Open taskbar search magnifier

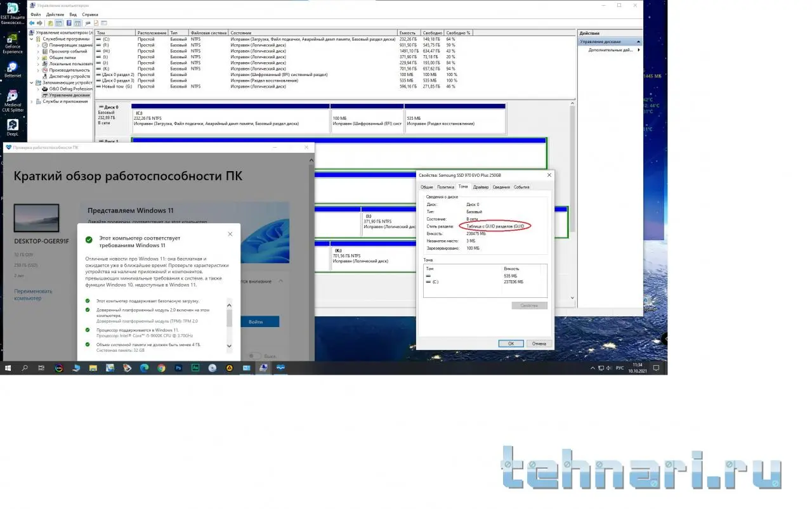(x=25, y=368)
